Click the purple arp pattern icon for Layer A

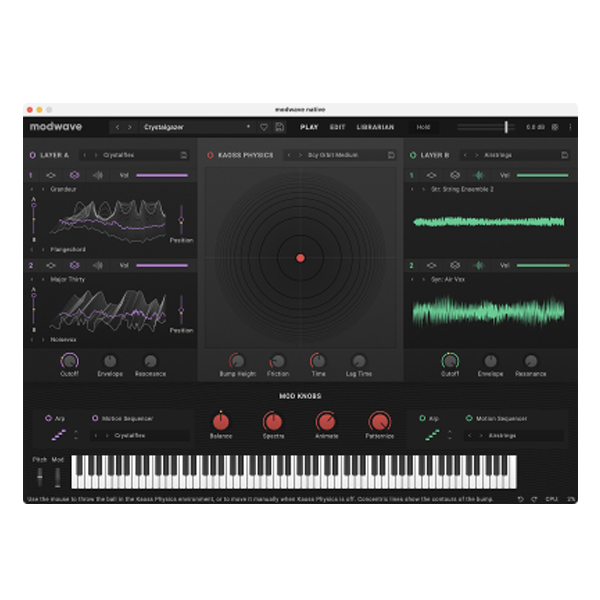[59, 435]
